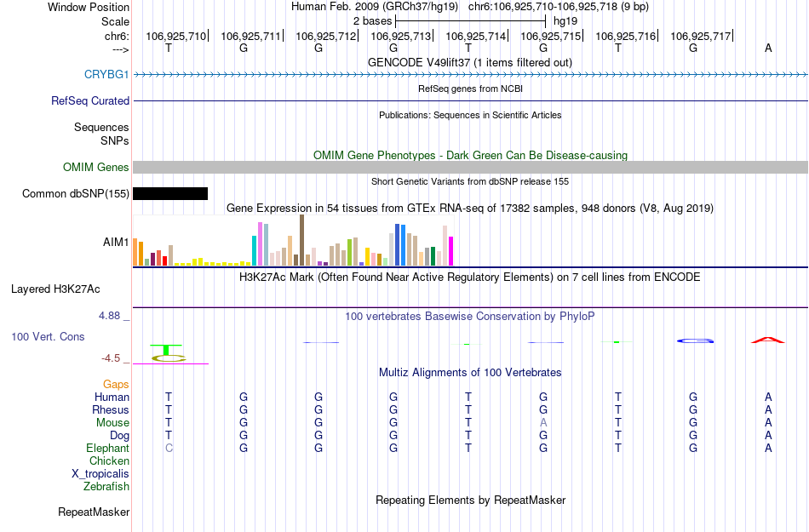Click the OMIM Gene Phenotypes track title
Image resolution: width=809 pixels, height=532 pixels.
471,155
